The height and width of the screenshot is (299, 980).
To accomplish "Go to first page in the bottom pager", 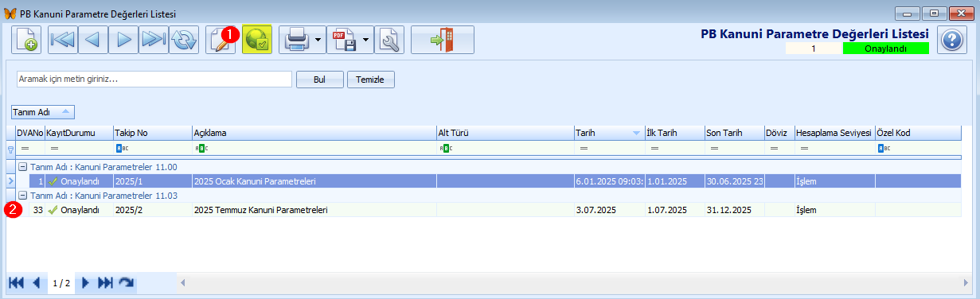I will tap(16, 282).
